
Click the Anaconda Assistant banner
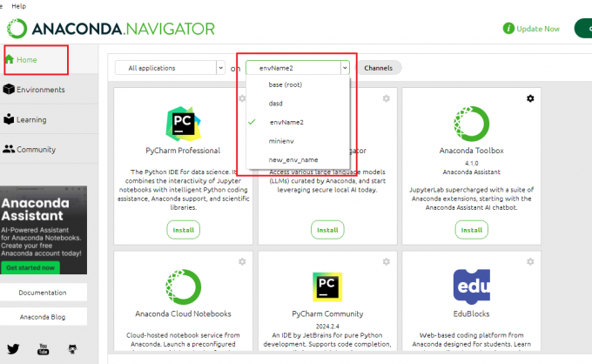click(44, 230)
